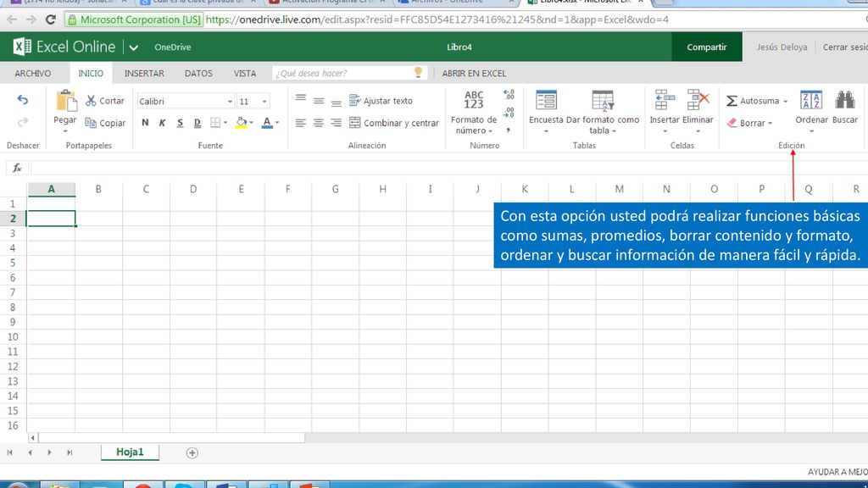Add a new sheet with plus icon
Image resolution: width=868 pixels, height=488 pixels.
tap(192, 453)
